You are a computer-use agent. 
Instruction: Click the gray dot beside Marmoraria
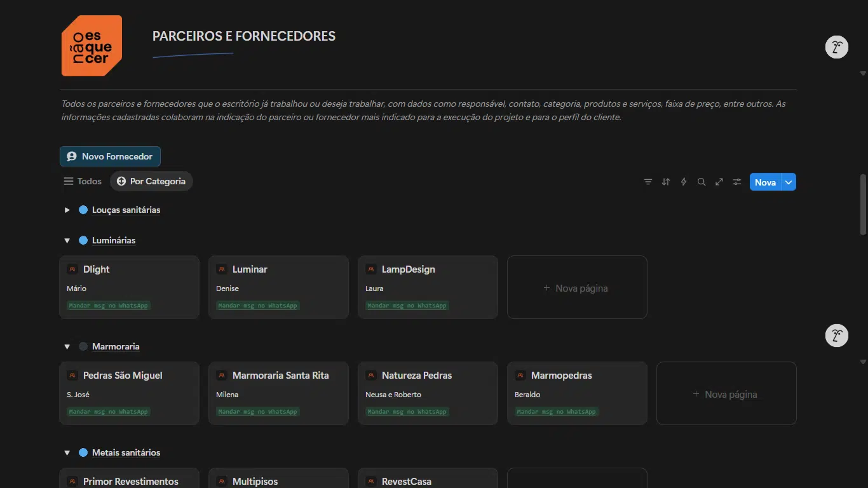(83, 346)
